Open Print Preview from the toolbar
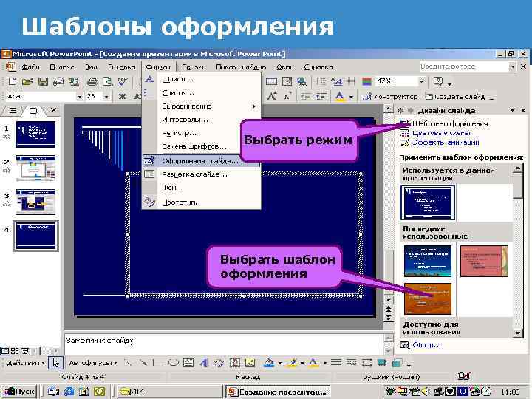The width and height of the screenshot is (532, 399). 108,81
